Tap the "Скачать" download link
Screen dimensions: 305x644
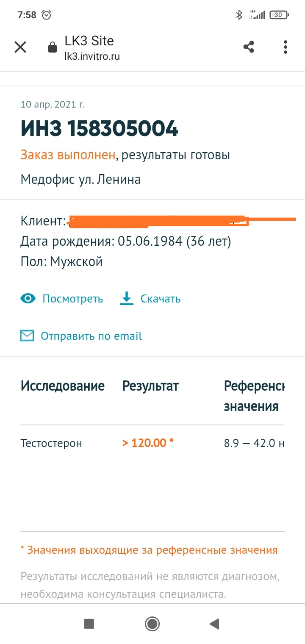point(161,299)
